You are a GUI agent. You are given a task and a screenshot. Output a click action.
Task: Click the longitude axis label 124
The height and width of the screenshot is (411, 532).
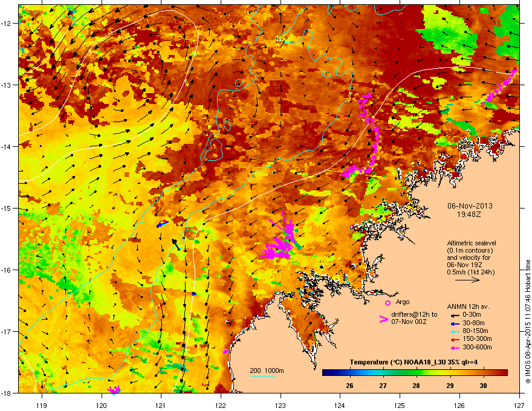(340, 405)
